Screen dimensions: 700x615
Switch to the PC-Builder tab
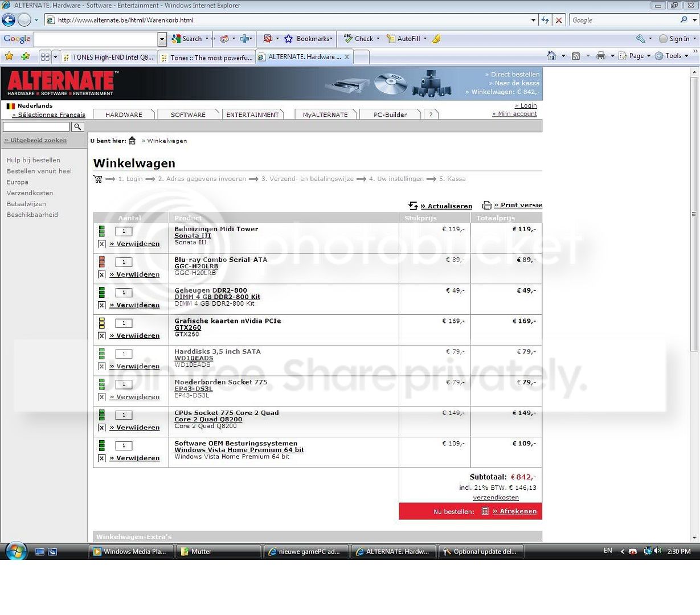click(x=390, y=114)
